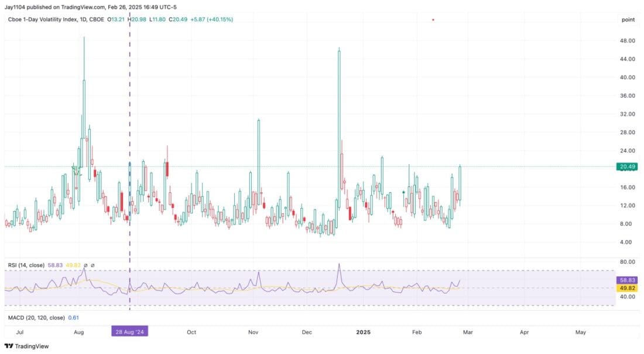Image resolution: width=644 pixels, height=354 pixels.
Task: Select the Dec label on the time axis
Action: (x=306, y=332)
